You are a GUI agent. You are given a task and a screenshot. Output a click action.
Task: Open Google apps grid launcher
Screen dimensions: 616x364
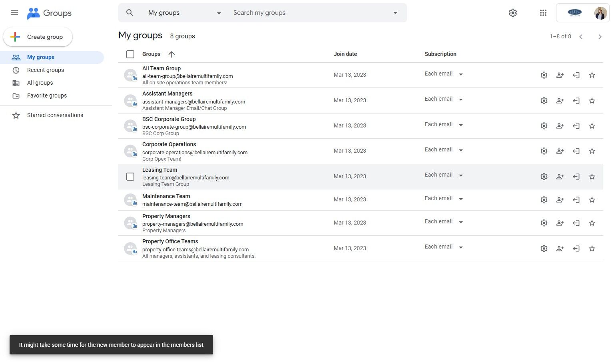(x=543, y=13)
